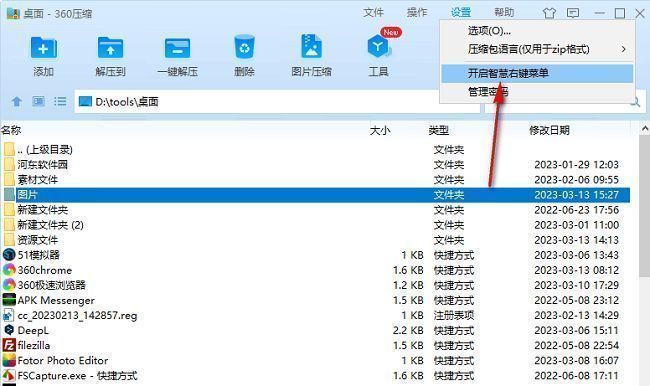Click the 360chrome shortcut icon
Screen dimensions: 650x386
tap(9, 270)
